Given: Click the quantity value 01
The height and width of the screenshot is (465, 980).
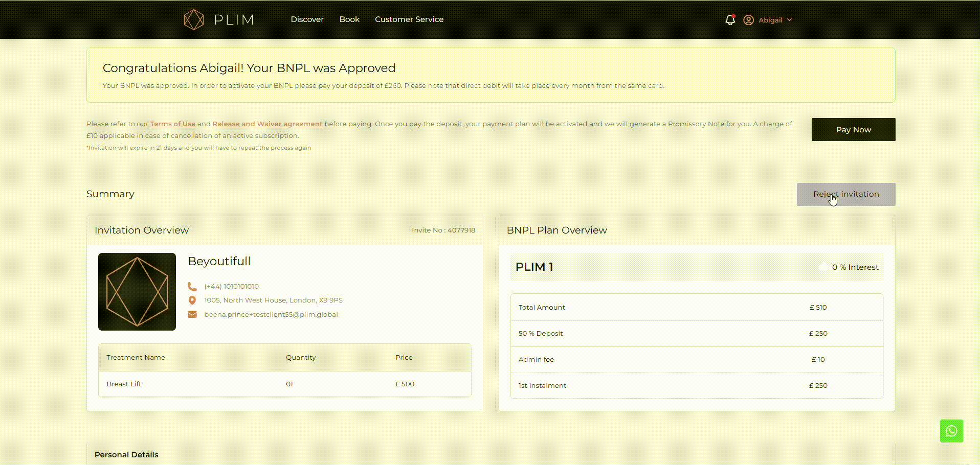Looking at the screenshot, I should (x=289, y=384).
